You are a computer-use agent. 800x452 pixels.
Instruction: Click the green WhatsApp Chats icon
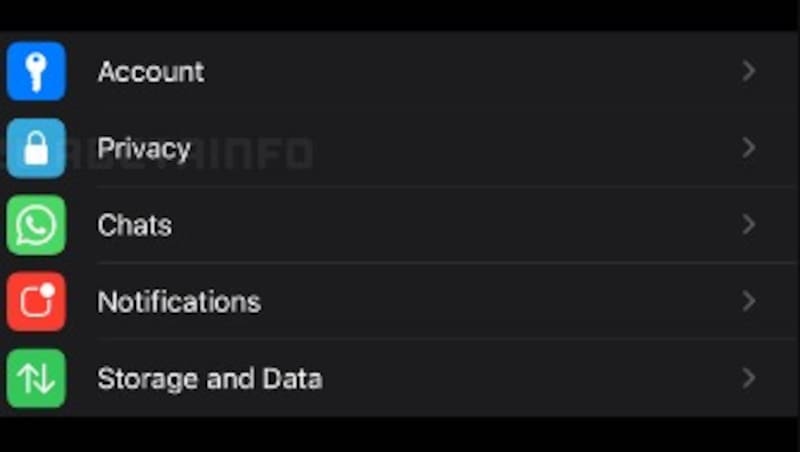(36, 225)
